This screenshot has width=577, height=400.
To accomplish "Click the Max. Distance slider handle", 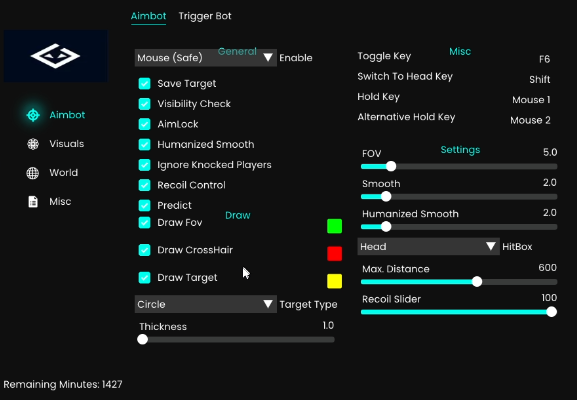I will [x=477, y=282].
